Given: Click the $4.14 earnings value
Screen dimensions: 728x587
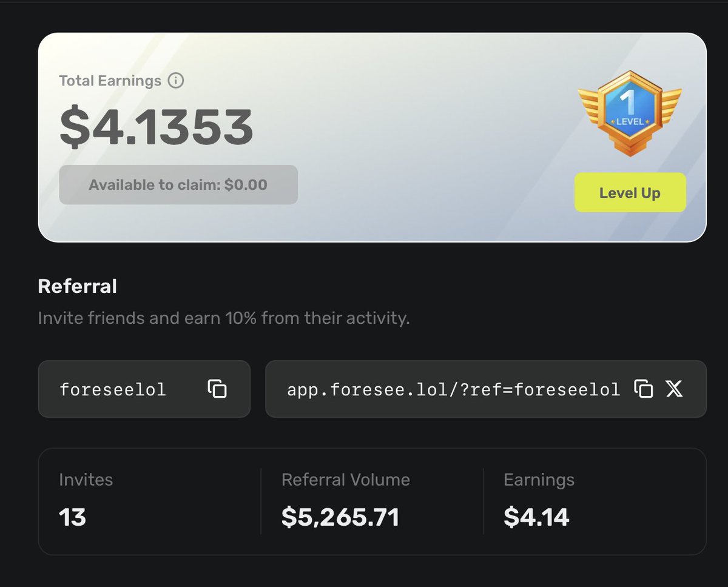Looking at the screenshot, I should point(536,517).
